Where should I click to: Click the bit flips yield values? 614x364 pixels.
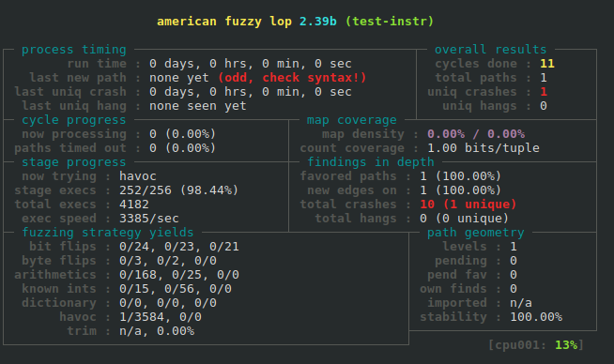pyautogui.click(x=179, y=247)
